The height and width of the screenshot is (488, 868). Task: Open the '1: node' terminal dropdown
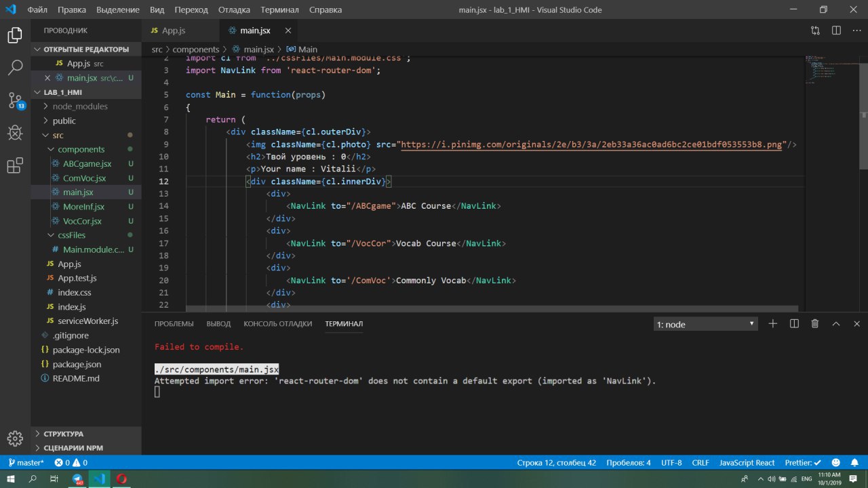(x=705, y=324)
